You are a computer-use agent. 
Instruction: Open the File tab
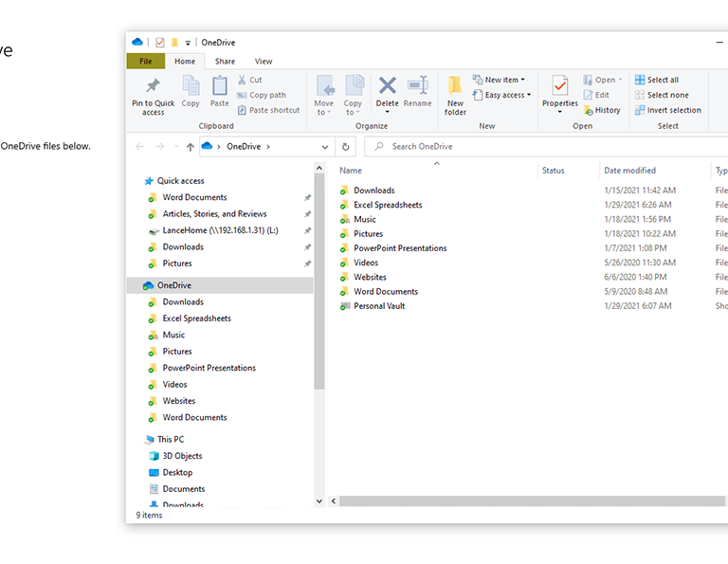(x=145, y=62)
